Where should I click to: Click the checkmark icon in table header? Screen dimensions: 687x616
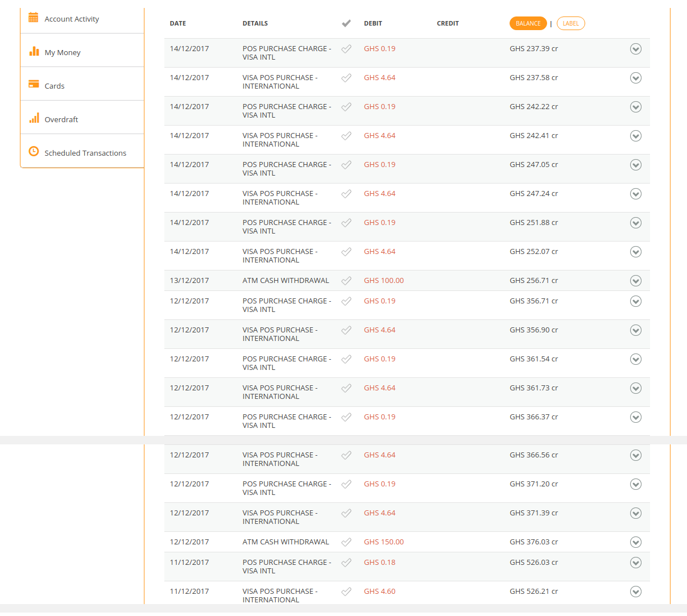coord(346,23)
